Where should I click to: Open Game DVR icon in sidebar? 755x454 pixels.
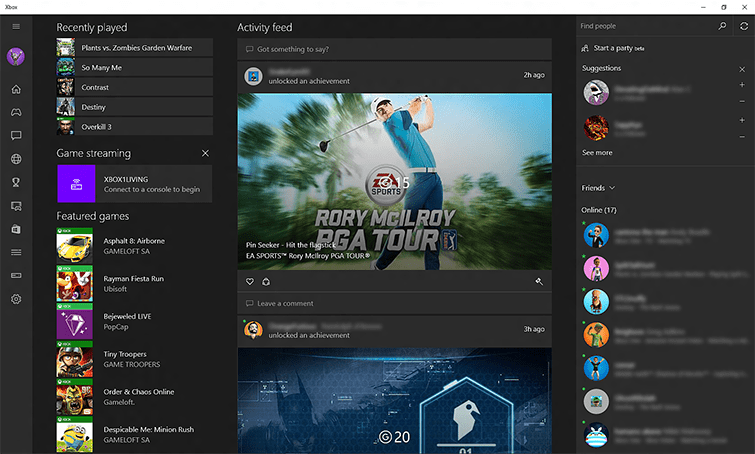16,206
